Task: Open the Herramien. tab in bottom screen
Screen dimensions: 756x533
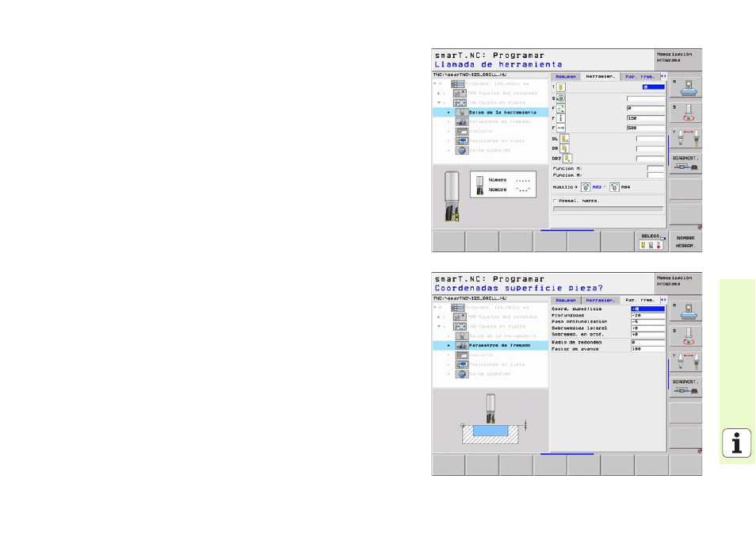Action: coord(600,301)
